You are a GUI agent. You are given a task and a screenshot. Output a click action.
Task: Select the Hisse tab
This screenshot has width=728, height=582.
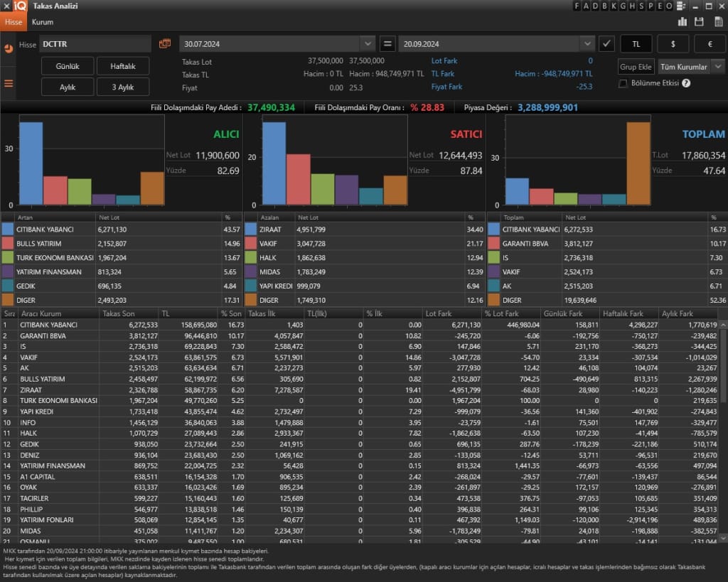point(14,22)
